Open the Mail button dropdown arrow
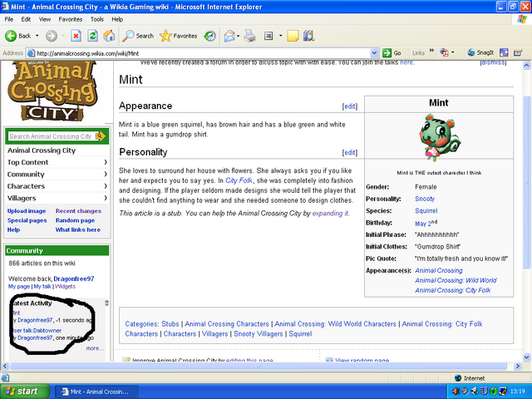Viewport: 532px width, 399px height. pyautogui.click(x=239, y=36)
